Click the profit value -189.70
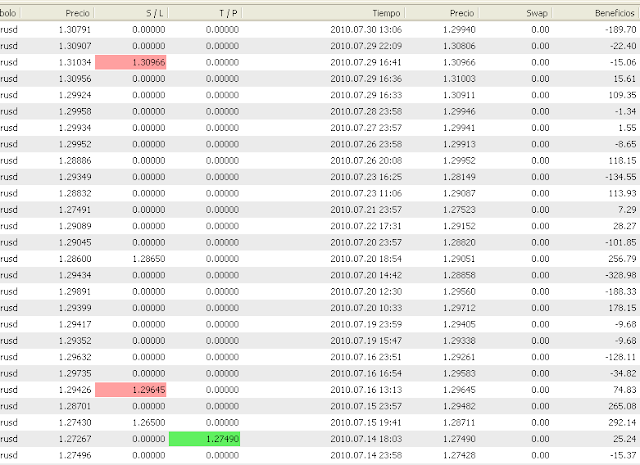The image size is (640, 465). point(621,30)
